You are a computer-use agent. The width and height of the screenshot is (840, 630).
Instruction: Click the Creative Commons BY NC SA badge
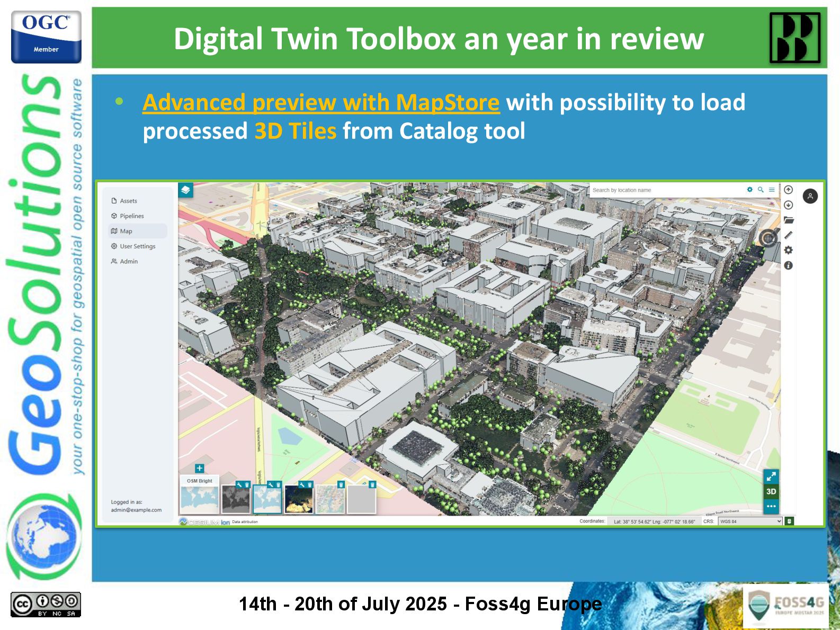pyautogui.click(x=46, y=605)
